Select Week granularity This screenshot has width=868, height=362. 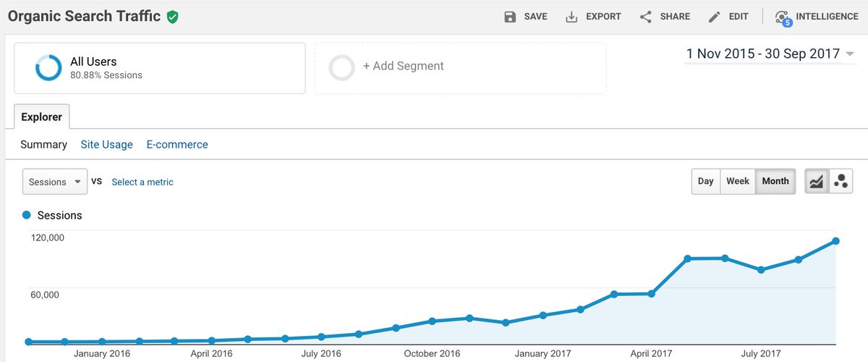coord(738,181)
